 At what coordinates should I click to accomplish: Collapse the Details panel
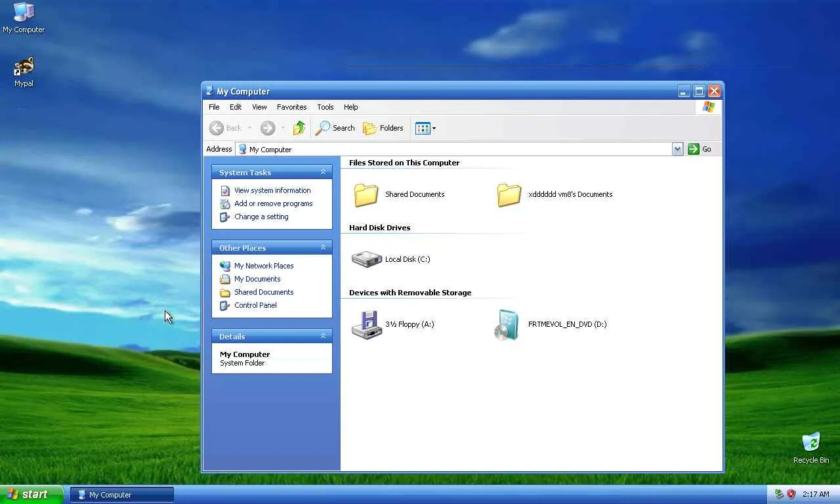point(323,336)
